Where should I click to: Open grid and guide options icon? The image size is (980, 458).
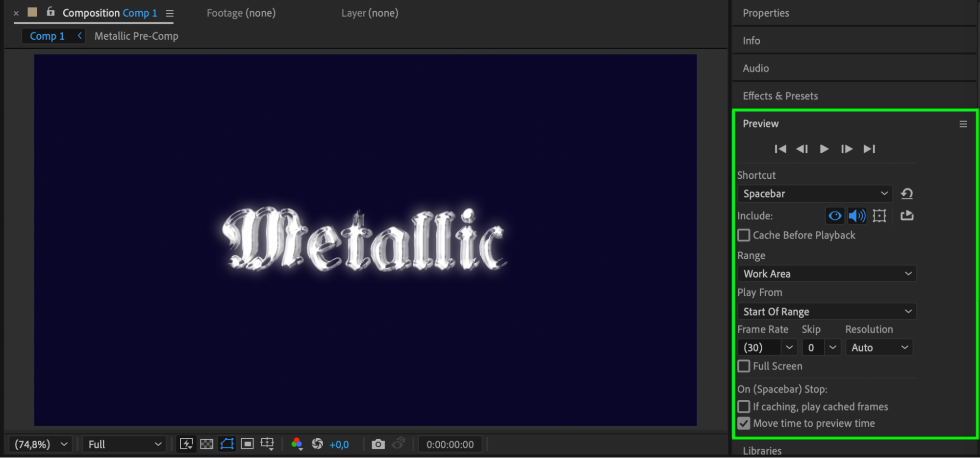point(268,444)
